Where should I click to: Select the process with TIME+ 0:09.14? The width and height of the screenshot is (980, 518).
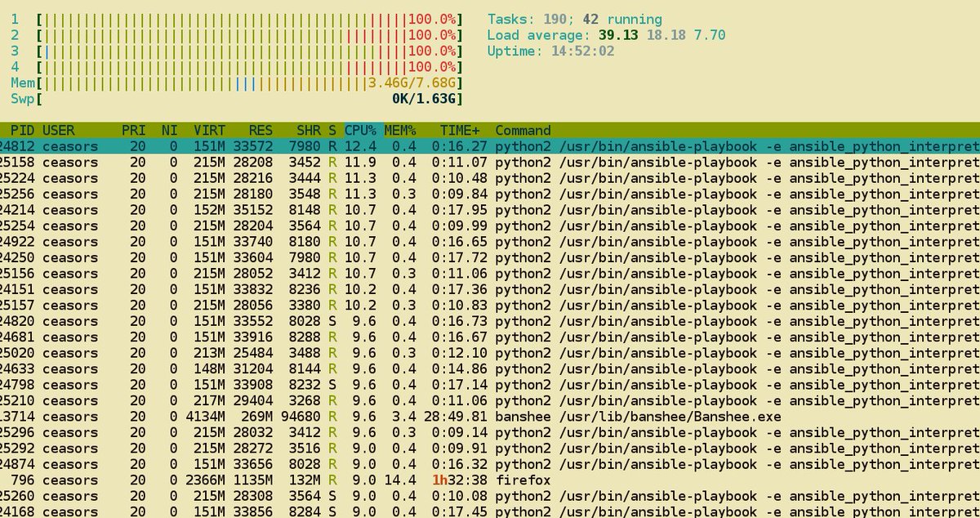(x=490, y=433)
